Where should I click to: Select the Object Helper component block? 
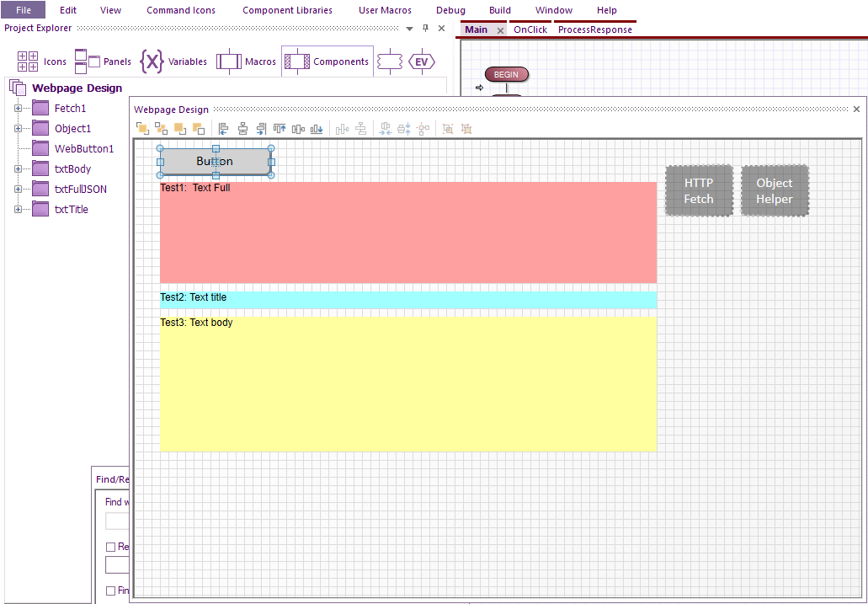click(775, 190)
